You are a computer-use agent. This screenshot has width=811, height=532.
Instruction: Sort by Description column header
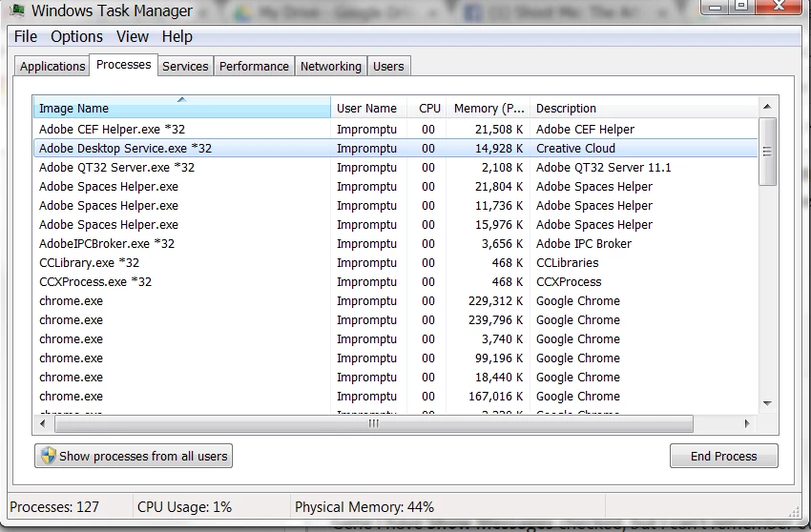pyautogui.click(x=644, y=108)
